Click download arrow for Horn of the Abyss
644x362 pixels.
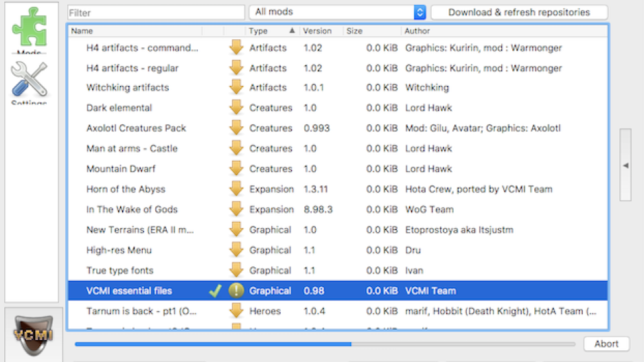point(236,189)
